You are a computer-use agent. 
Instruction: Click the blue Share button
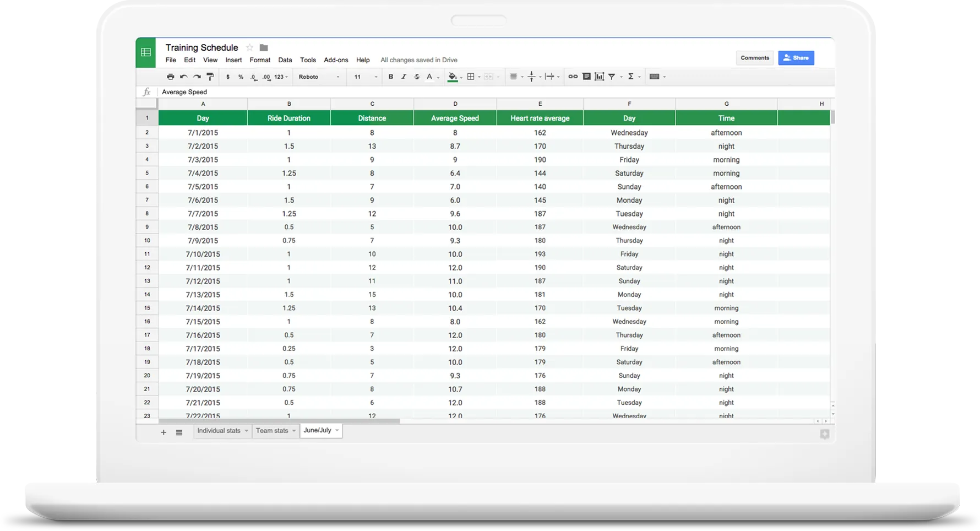click(x=796, y=58)
